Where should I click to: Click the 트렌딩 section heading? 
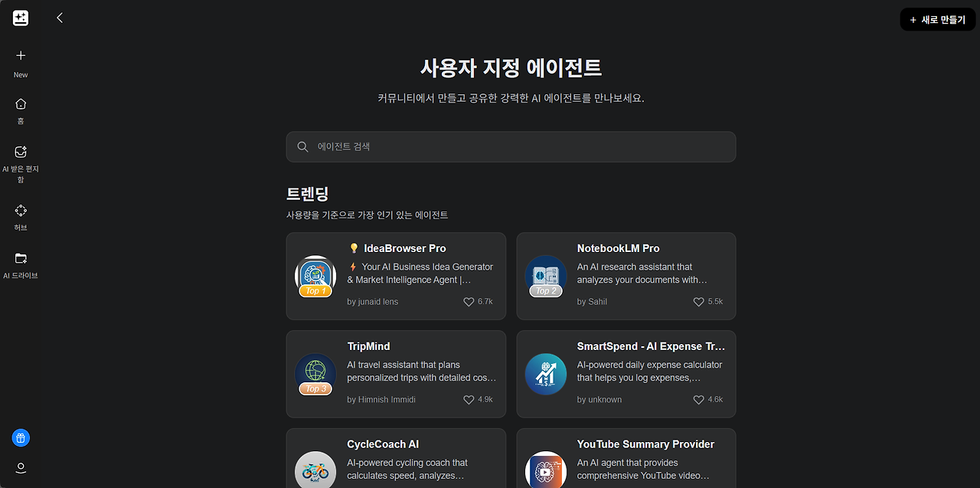[308, 194]
